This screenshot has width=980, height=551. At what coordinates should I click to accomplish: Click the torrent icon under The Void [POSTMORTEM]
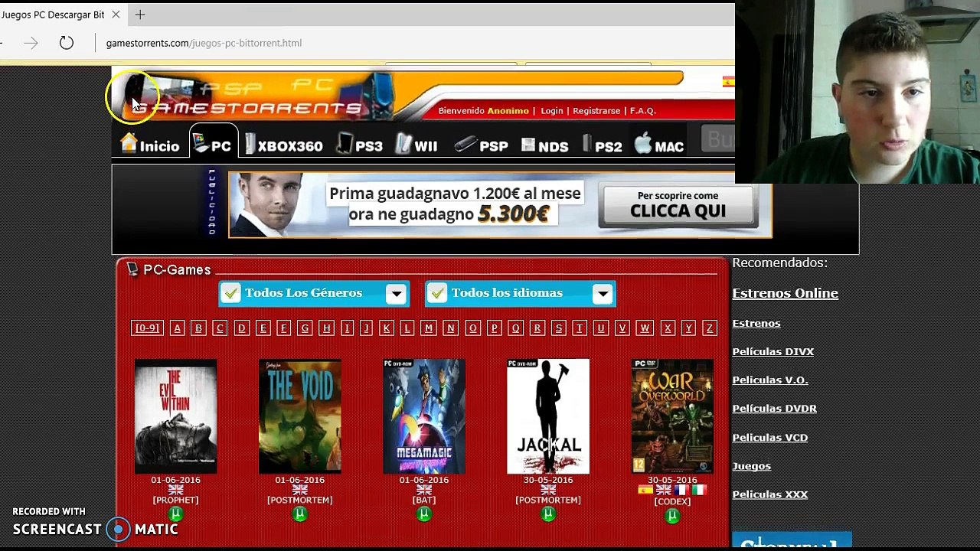point(300,514)
